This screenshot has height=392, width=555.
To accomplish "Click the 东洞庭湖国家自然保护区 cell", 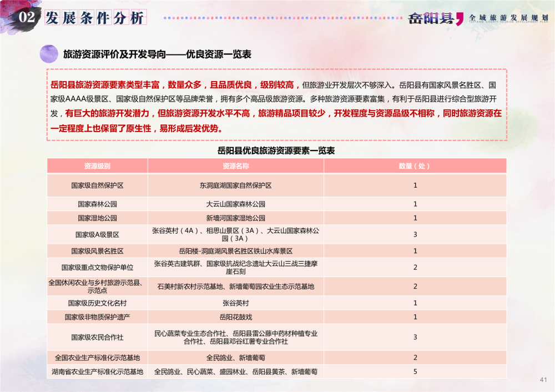I will coord(235,185).
